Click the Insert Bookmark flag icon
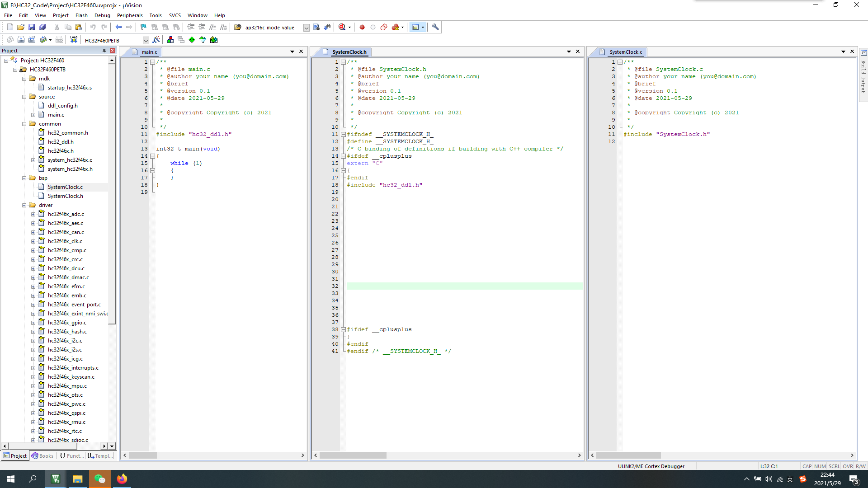This screenshot has height=488, width=868. point(143,27)
